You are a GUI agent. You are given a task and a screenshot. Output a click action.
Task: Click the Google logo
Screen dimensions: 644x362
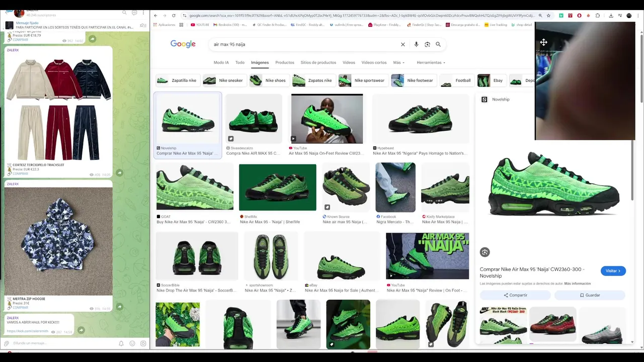click(183, 44)
